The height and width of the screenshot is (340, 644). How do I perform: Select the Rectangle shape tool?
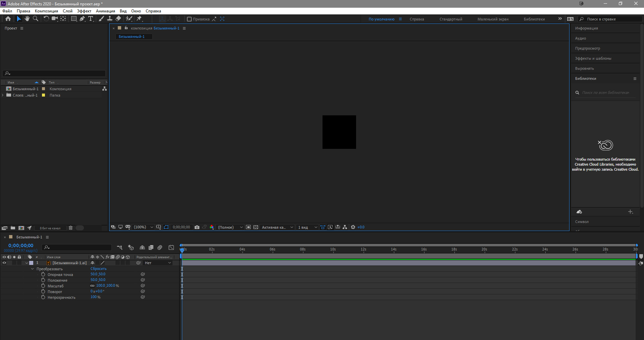click(74, 19)
